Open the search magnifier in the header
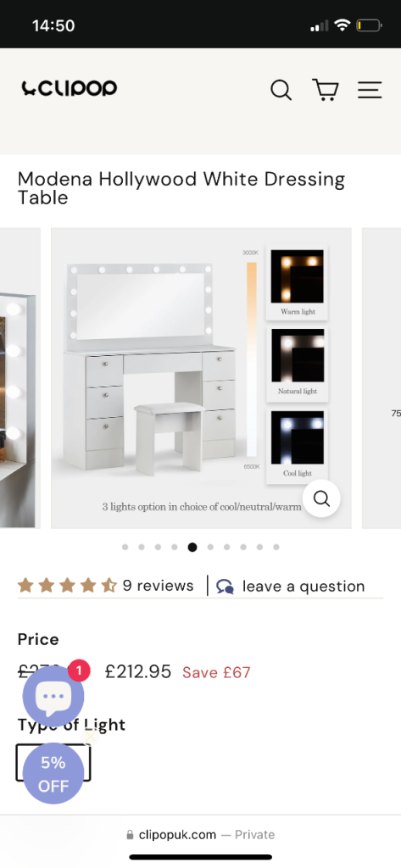 281,89
